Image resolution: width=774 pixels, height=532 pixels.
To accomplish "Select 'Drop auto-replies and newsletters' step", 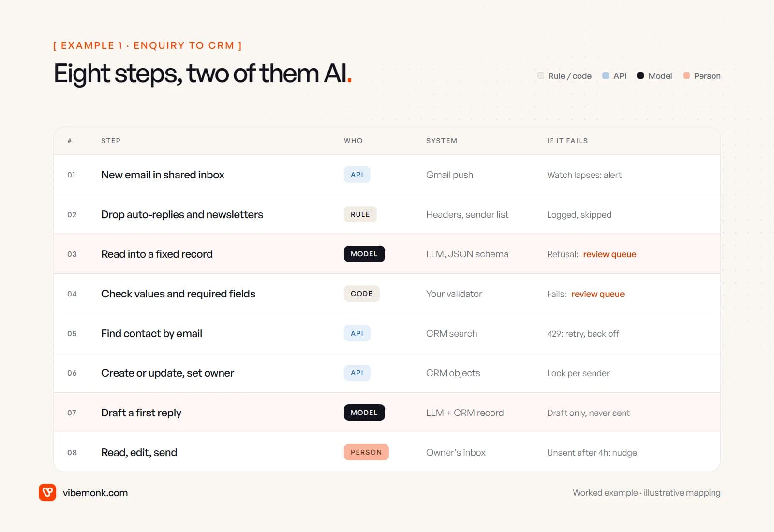I will click(182, 214).
